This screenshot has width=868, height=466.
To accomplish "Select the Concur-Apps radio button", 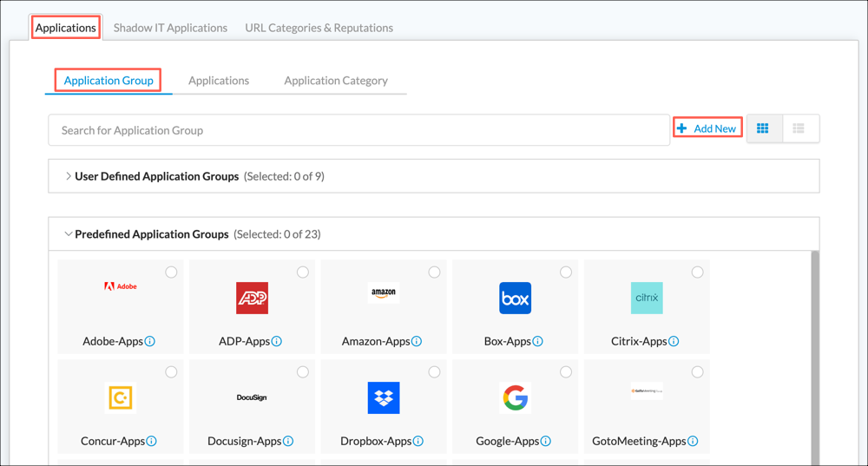I will tap(171, 372).
